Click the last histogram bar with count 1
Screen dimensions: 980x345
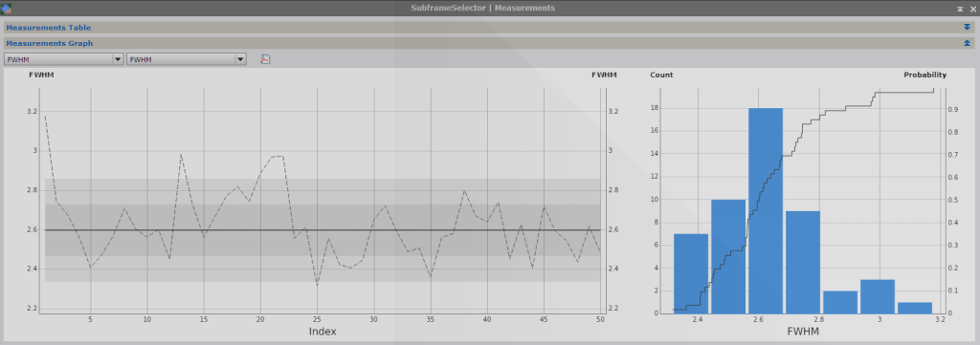(915, 308)
